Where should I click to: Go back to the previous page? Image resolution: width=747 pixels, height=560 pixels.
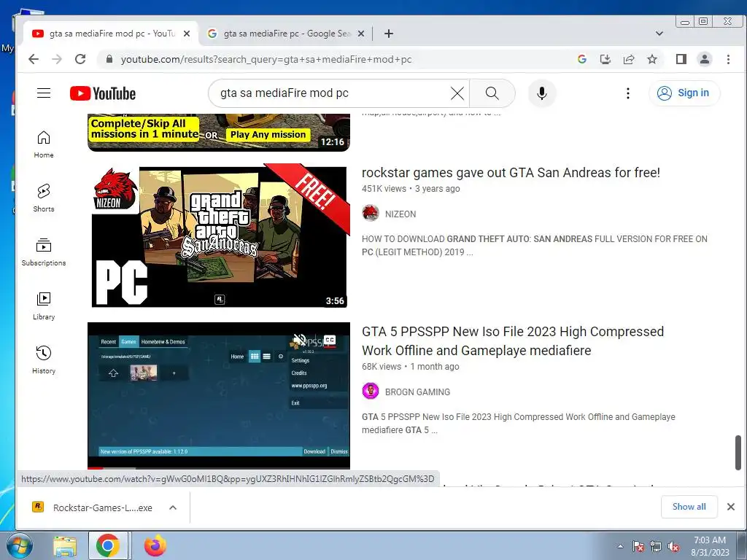point(34,59)
